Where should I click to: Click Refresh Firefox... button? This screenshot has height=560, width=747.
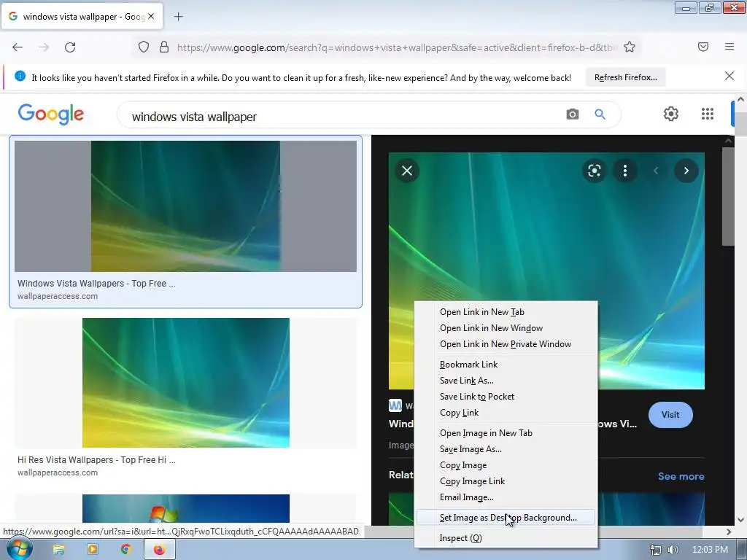625,77
